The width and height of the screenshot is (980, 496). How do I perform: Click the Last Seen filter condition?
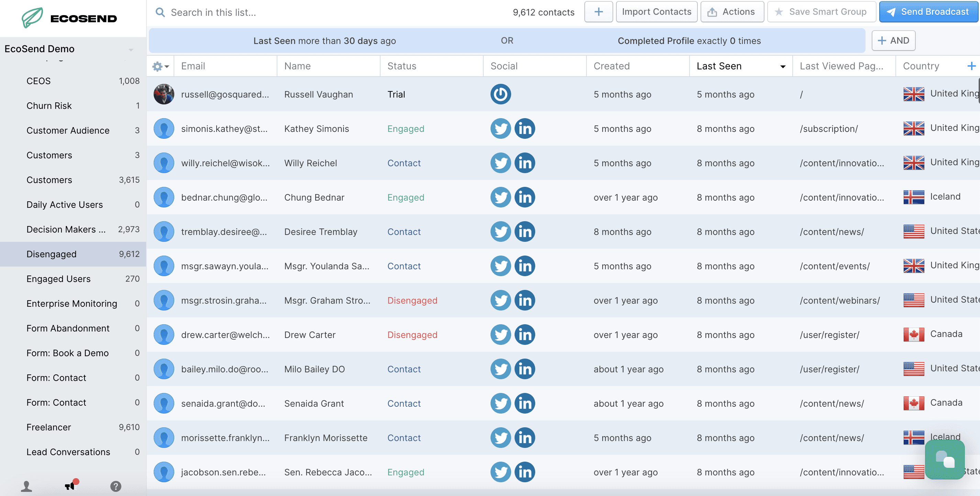(x=324, y=41)
